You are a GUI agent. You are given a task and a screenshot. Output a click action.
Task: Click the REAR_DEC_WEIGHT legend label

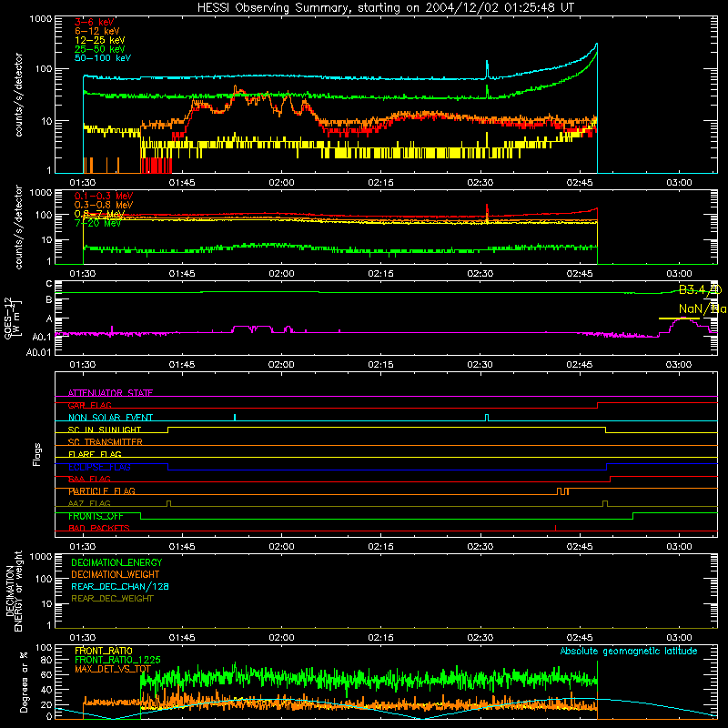pyautogui.click(x=112, y=599)
